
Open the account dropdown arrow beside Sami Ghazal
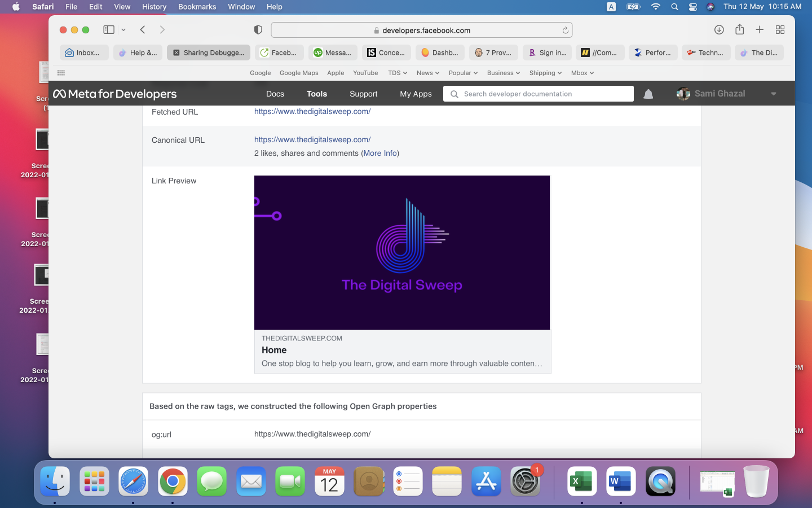774,94
